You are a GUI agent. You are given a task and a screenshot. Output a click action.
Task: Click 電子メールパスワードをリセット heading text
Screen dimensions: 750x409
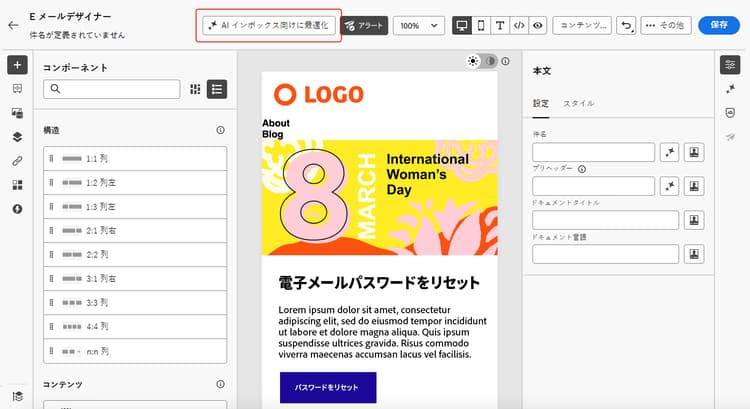click(x=379, y=283)
